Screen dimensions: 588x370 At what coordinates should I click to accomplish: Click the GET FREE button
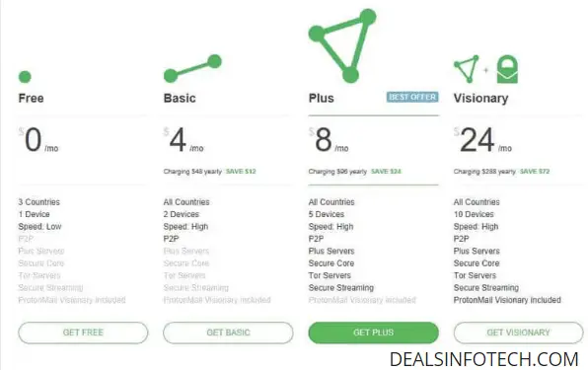pyautogui.click(x=83, y=333)
